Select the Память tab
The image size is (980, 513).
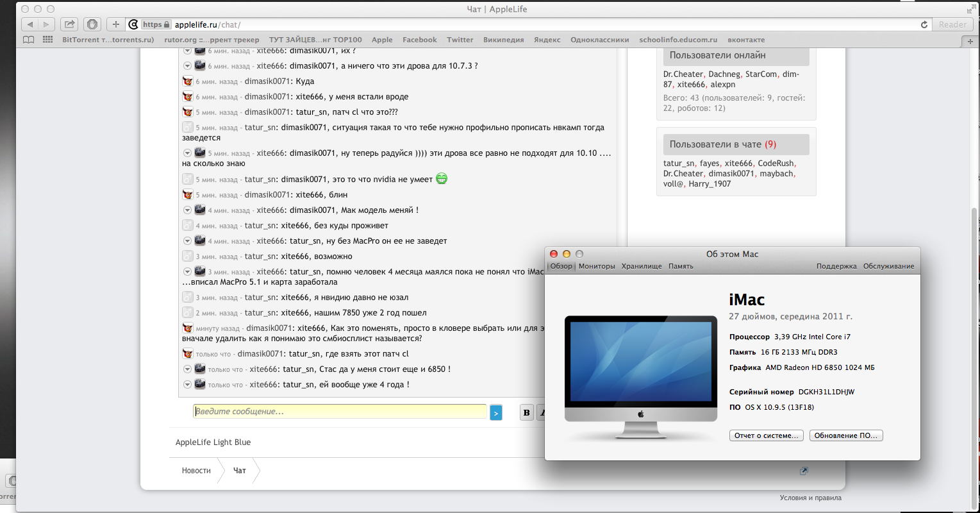(681, 266)
